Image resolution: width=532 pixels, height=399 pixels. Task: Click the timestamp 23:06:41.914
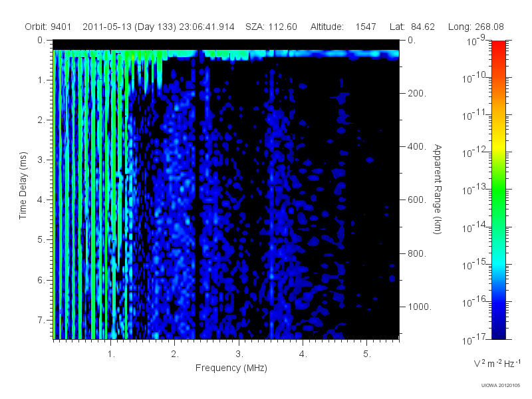(x=207, y=27)
